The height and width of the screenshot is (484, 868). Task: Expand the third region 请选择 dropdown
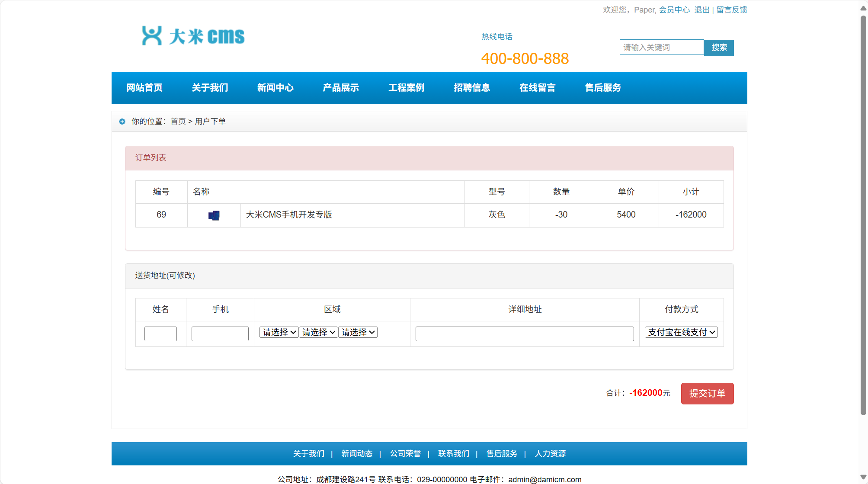point(358,332)
